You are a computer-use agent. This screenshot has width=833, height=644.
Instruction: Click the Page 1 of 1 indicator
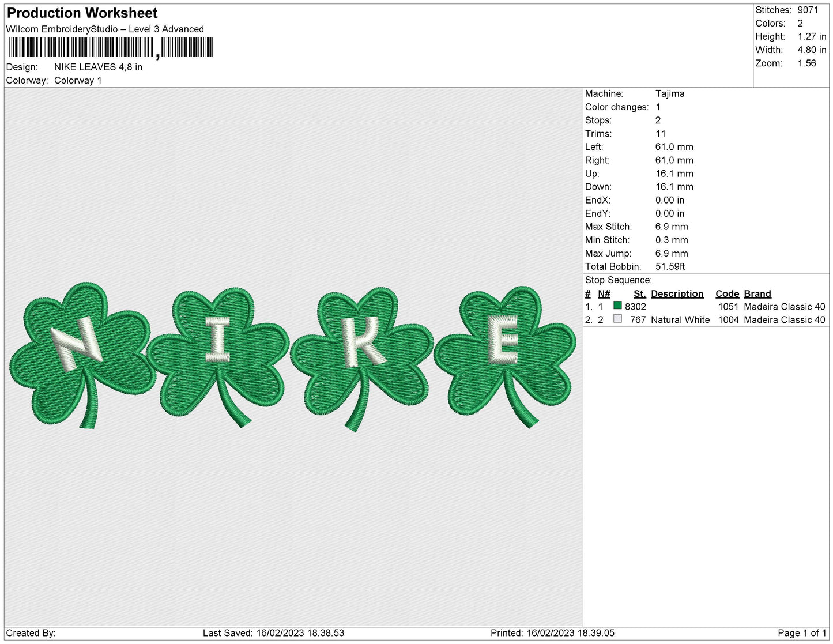coord(802,633)
